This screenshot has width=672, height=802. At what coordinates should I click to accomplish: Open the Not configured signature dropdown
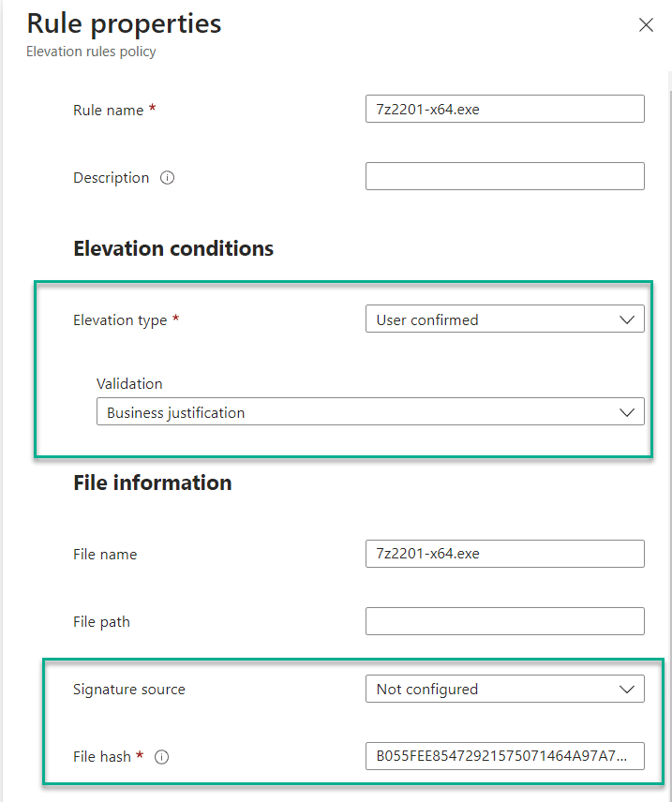click(504, 689)
